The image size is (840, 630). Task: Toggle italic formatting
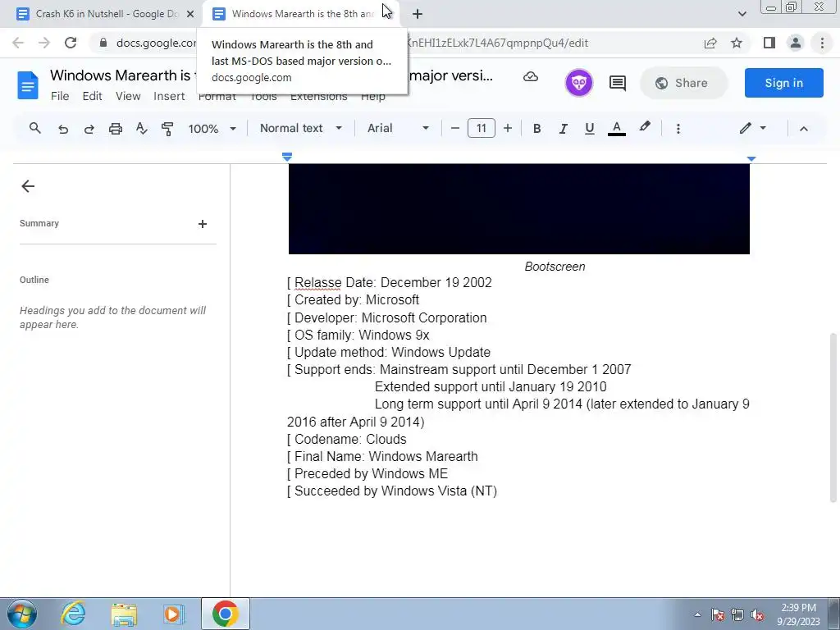[x=563, y=129]
